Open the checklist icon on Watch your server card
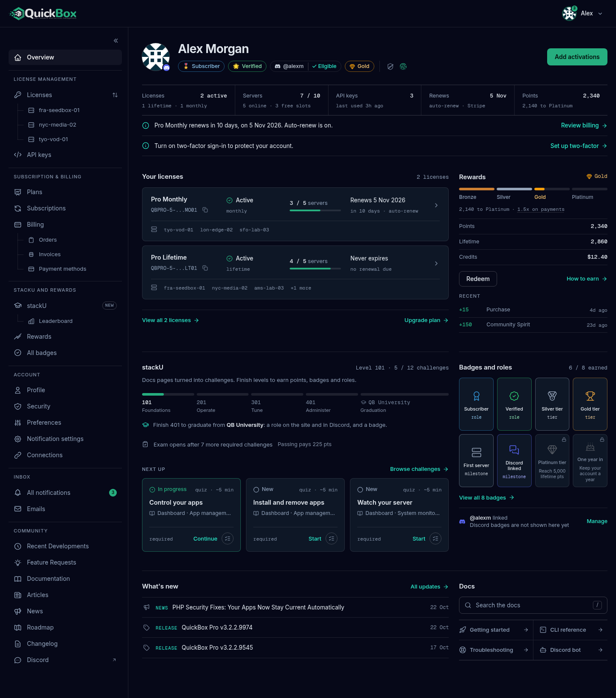The height and width of the screenshot is (698, 616). [435, 538]
